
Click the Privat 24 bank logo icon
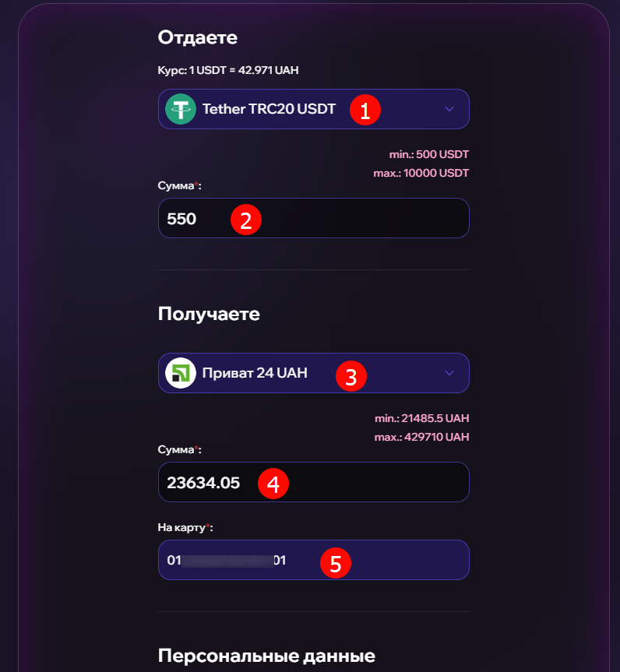[x=181, y=373]
